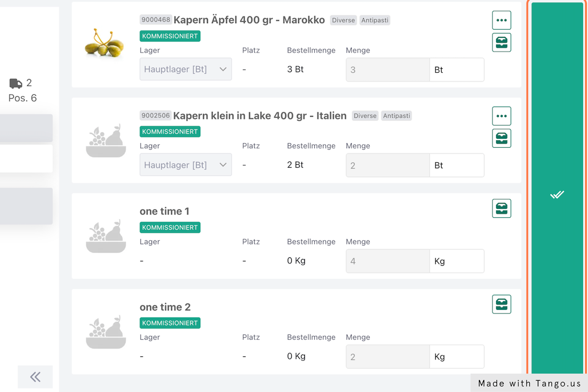Open Lager dropdown for Kapern Äpfel
588x392 pixels.
(x=186, y=69)
